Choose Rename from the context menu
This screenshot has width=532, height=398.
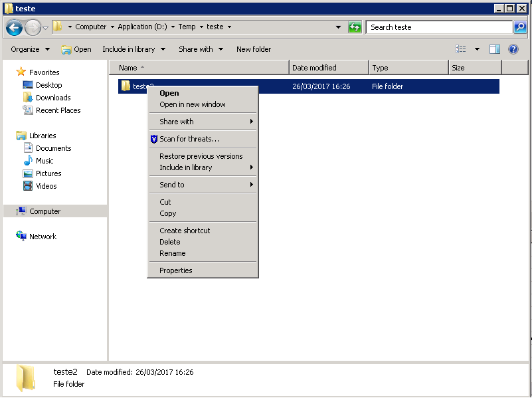pyautogui.click(x=173, y=253)
